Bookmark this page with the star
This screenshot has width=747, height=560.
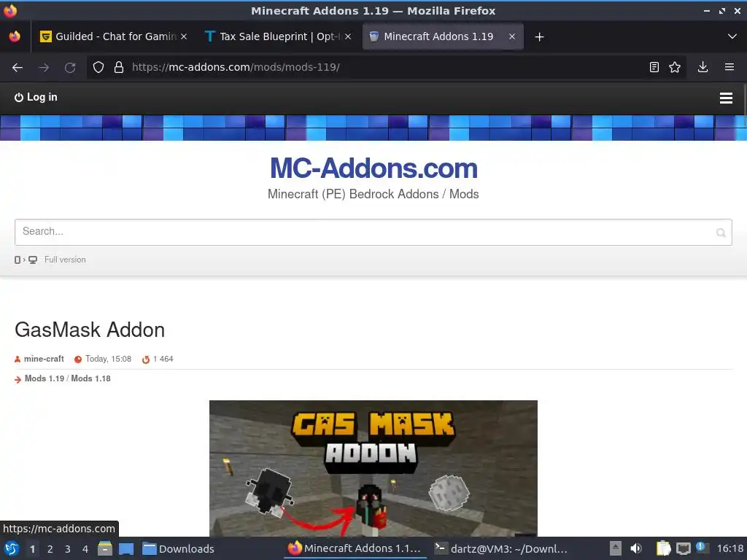click(x=675, y=67)
